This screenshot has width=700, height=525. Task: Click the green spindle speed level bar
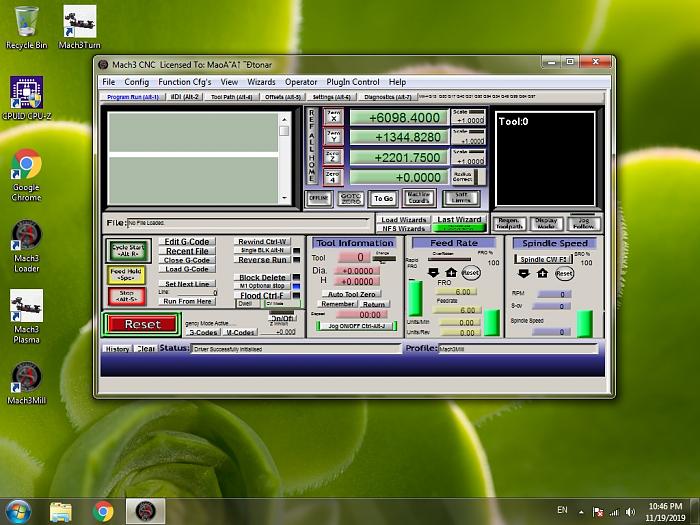tap(584, 324)
